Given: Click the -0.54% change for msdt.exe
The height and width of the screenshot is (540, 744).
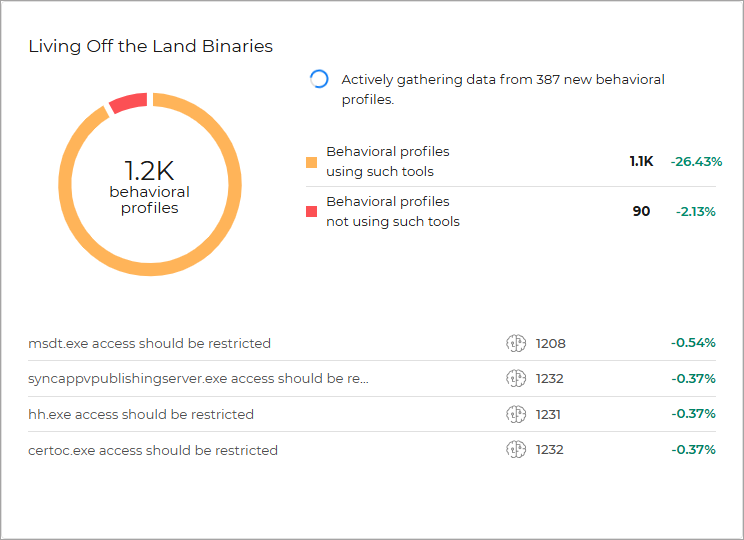Looking at the screenshot, I should click(693, 343).
